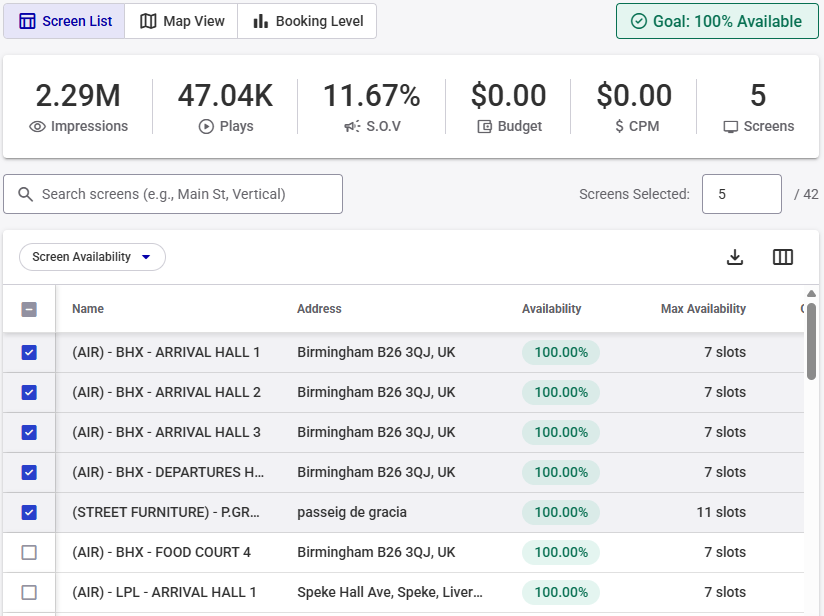824x616 pixels.
Task: Check the BHX - FOOD COURT 4 checkbox
Action: click(x=29, y=552)
